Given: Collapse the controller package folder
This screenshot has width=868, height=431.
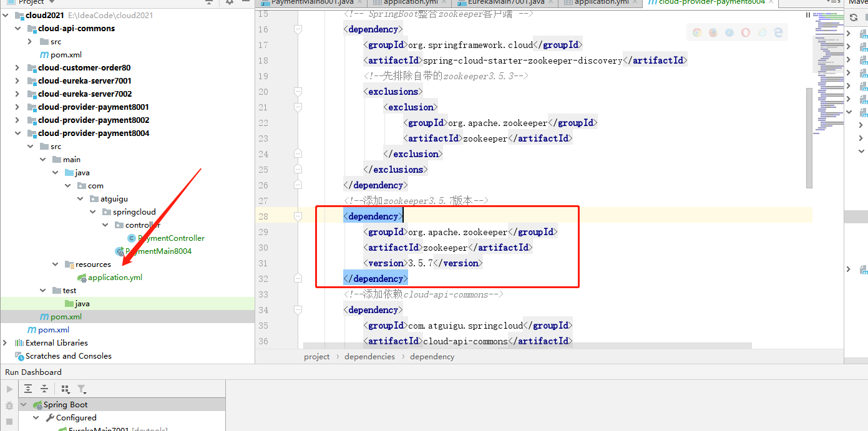Looking at the screenshot, I should point(105,225).
